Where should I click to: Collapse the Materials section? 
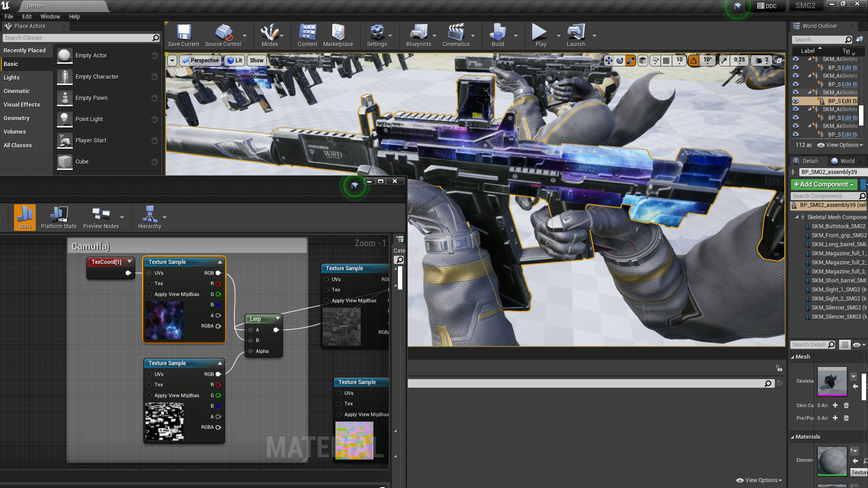[x=793, y=437]
